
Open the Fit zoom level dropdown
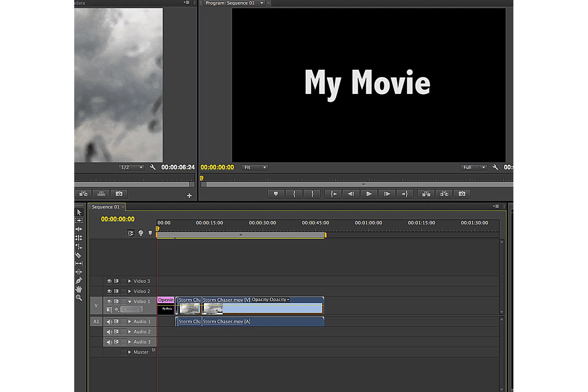(x=255, y=167)
